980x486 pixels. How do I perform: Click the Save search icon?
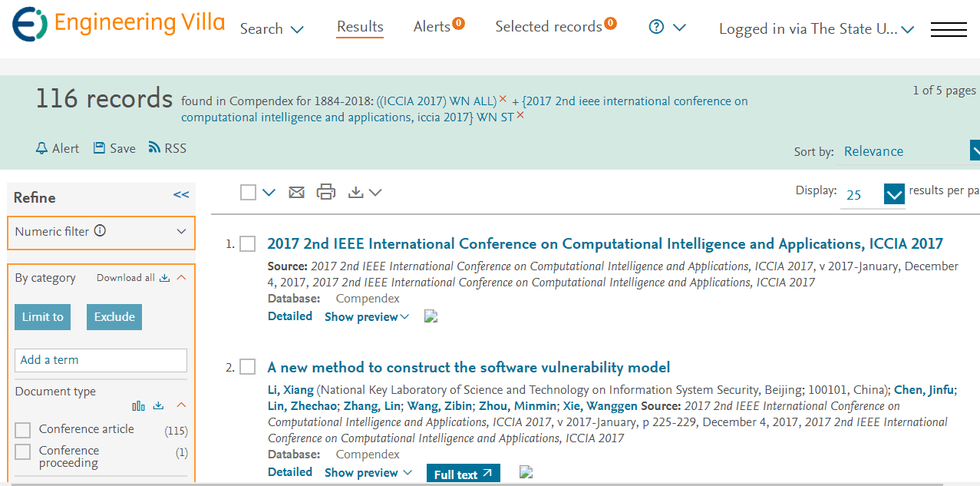(99, 147)
